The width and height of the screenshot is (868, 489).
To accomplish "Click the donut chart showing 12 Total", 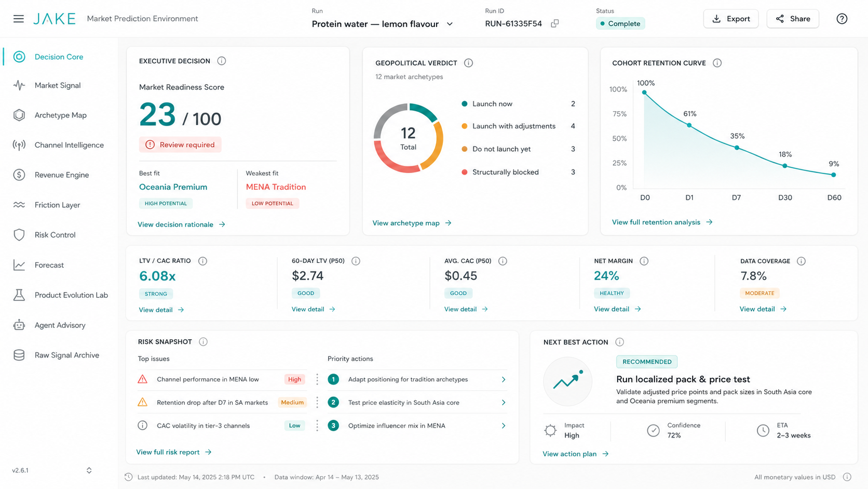I will click(x=409, y=138).
